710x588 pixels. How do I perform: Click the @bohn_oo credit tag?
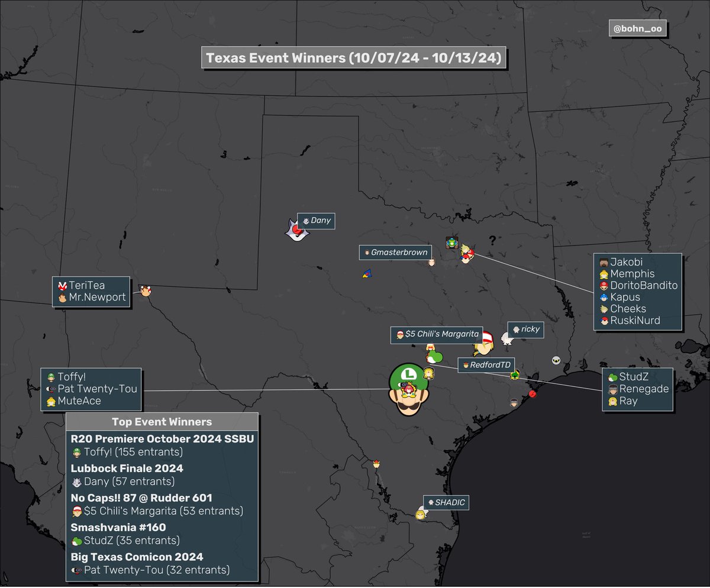638,28
